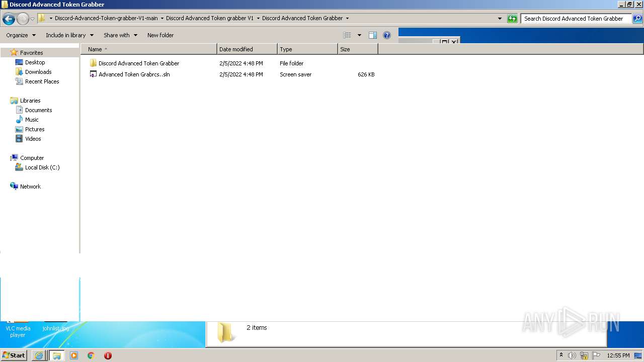Screen dimensions: 644x362
Task: Open the Pictures library
Action: coord(35,129)
